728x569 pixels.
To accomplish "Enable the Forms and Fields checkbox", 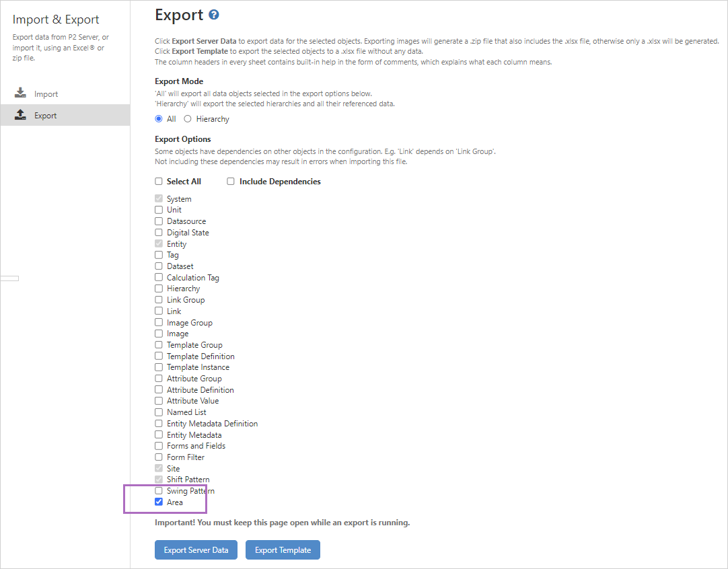I will point(159,446).
